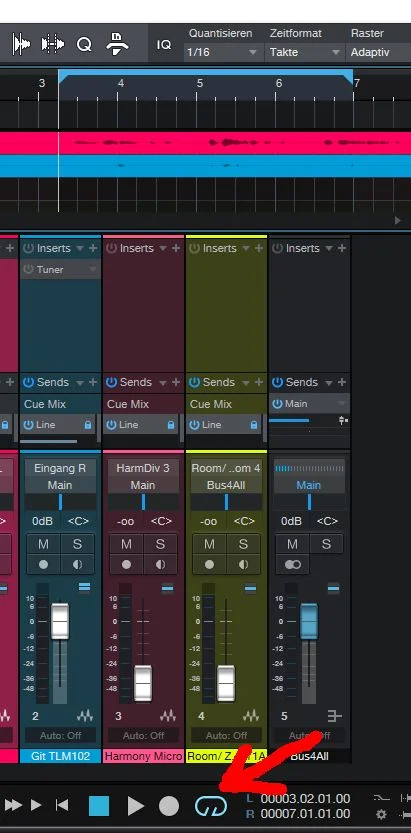The width and height of the screenshot is (411, 833).
Task: Solo the Bus4All channel
Action: 326,544
